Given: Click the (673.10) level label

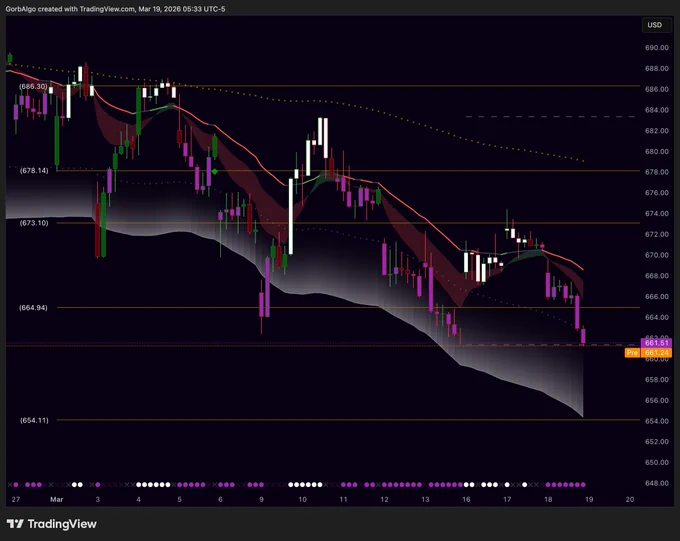Looking at the screenshot, I should [x=34, y=223].
